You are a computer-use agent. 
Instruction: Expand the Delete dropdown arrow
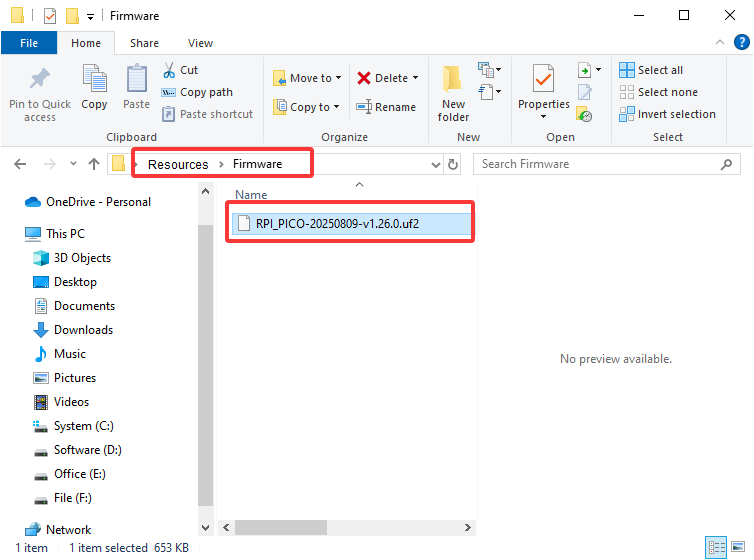click(415, 78)
